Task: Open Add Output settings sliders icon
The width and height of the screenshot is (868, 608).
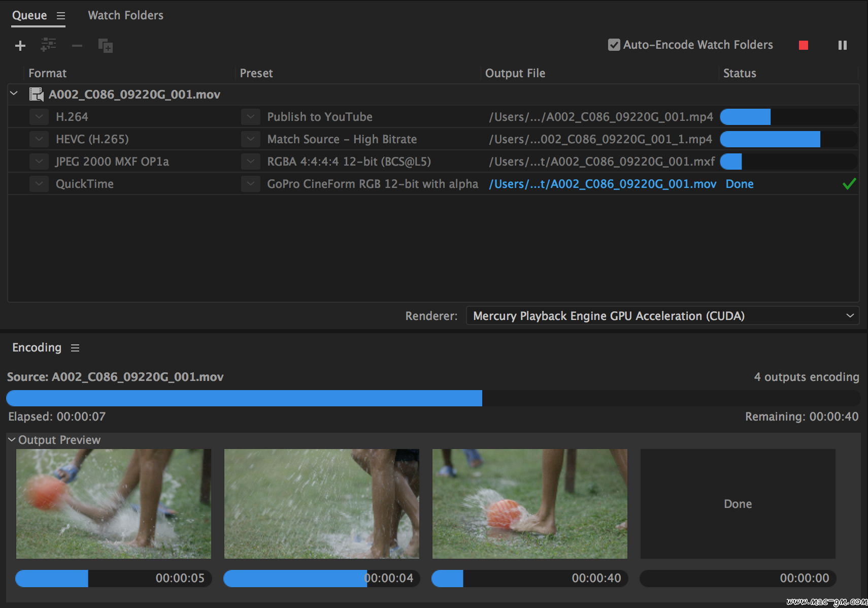Action: [48, 45]
